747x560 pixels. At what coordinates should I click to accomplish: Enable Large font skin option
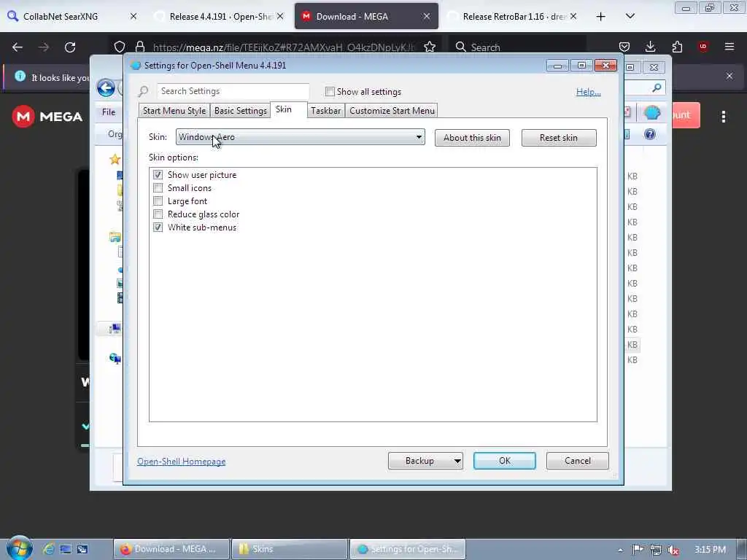click(x=158, y=201)
